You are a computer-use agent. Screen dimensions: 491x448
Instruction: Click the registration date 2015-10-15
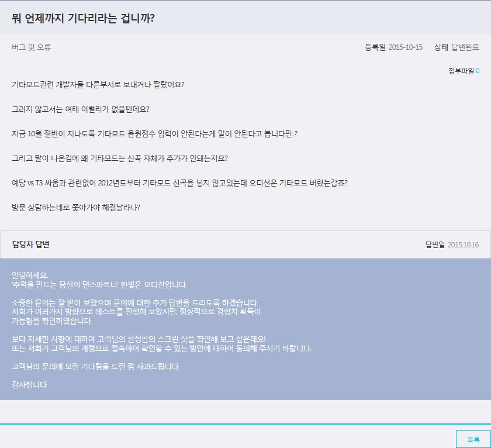406,47
